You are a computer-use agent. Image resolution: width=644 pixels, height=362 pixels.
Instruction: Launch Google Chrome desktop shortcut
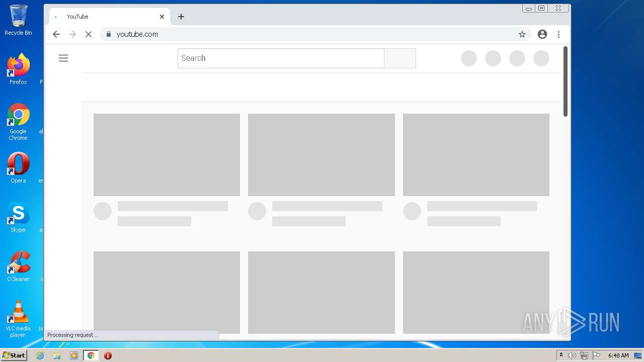tap(18, 122)
